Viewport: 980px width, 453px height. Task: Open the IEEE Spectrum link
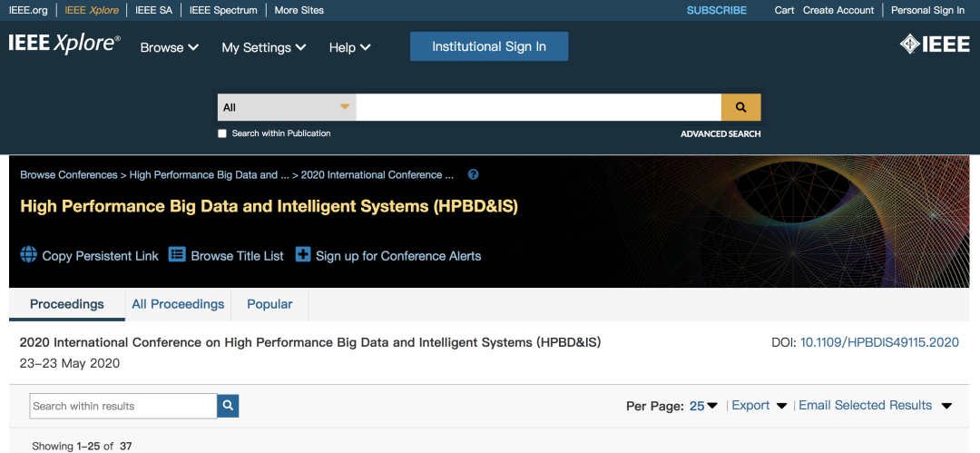[x=223, y=10]
